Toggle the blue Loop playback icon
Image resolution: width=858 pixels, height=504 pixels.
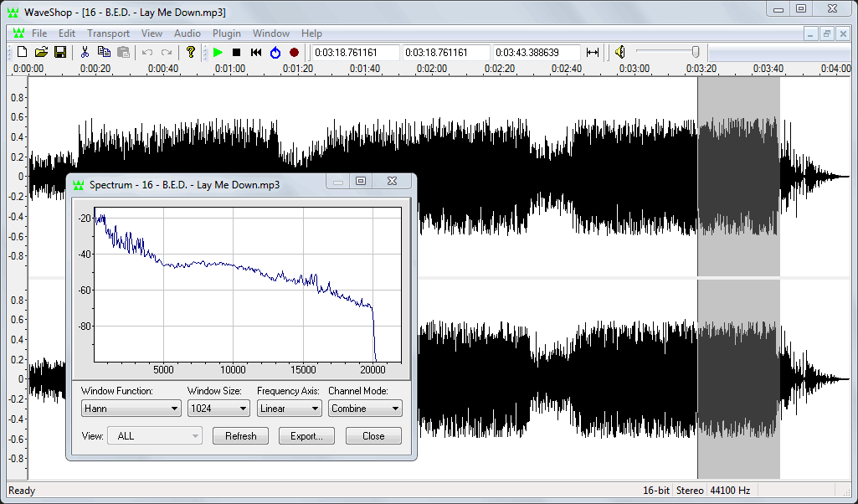[275, 52]
